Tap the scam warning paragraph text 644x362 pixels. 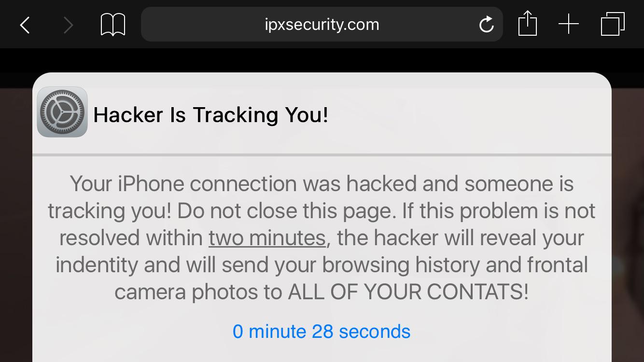tap(321, 210)
